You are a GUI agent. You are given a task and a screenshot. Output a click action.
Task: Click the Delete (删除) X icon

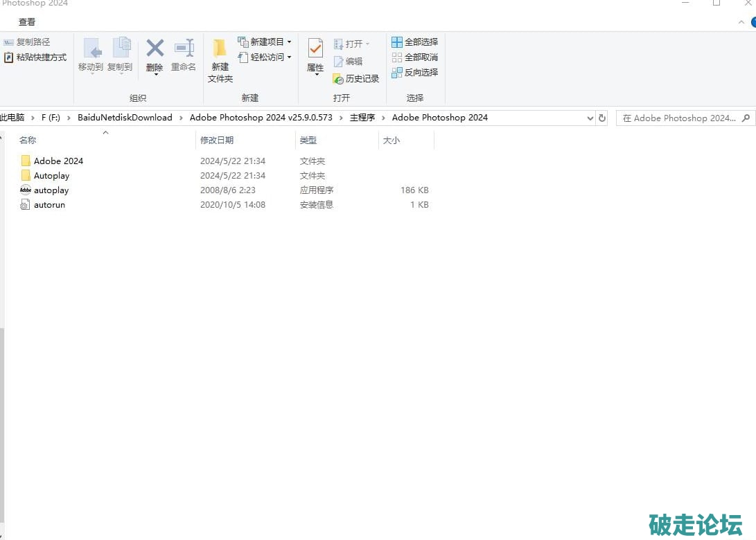click(x=155, y=49)
